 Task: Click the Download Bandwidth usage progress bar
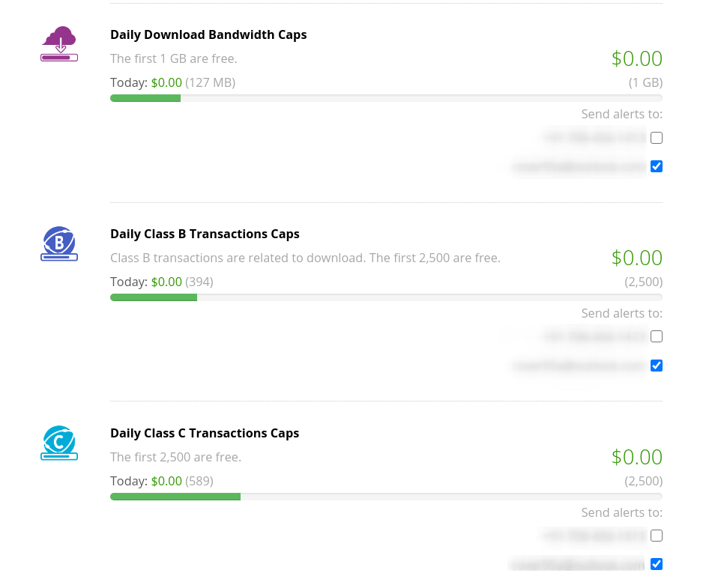click(x=386, y=98)
